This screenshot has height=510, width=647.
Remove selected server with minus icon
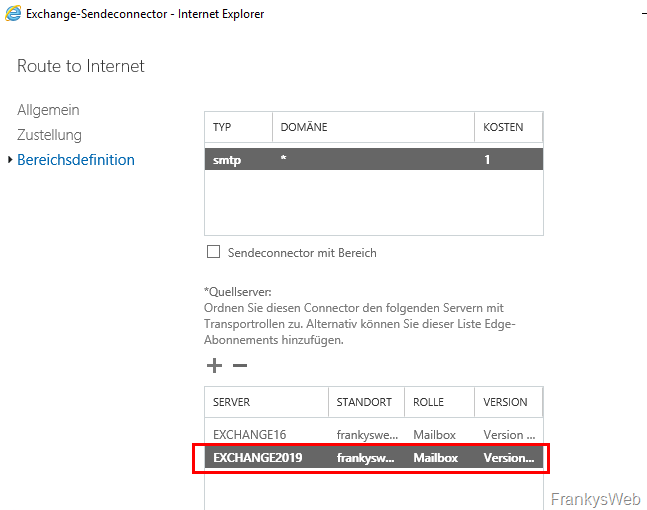coord(240,366)
